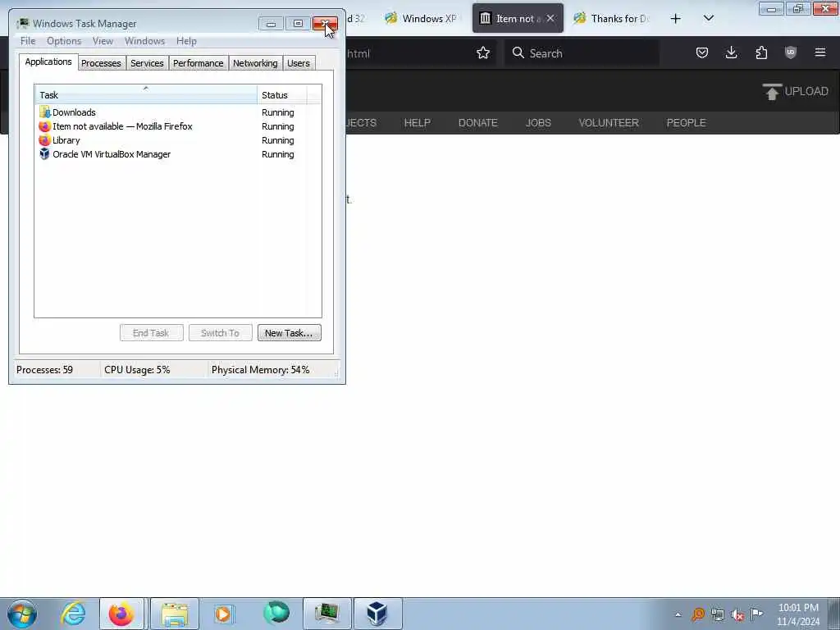Image resolution: width=840 pixels, height=630 pixels.
Task: Click the CPU Usage: 5% status entry
Action: pos(137,370)
